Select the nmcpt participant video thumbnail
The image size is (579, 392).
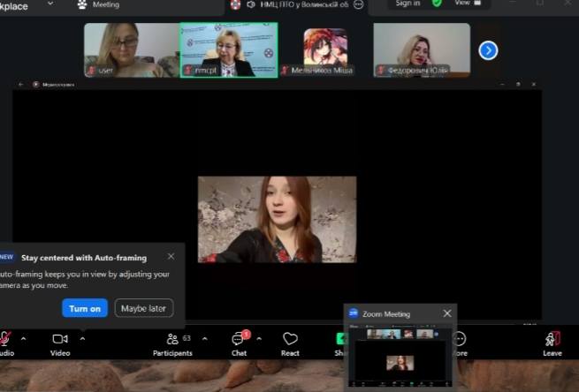(x=229, y=50)
